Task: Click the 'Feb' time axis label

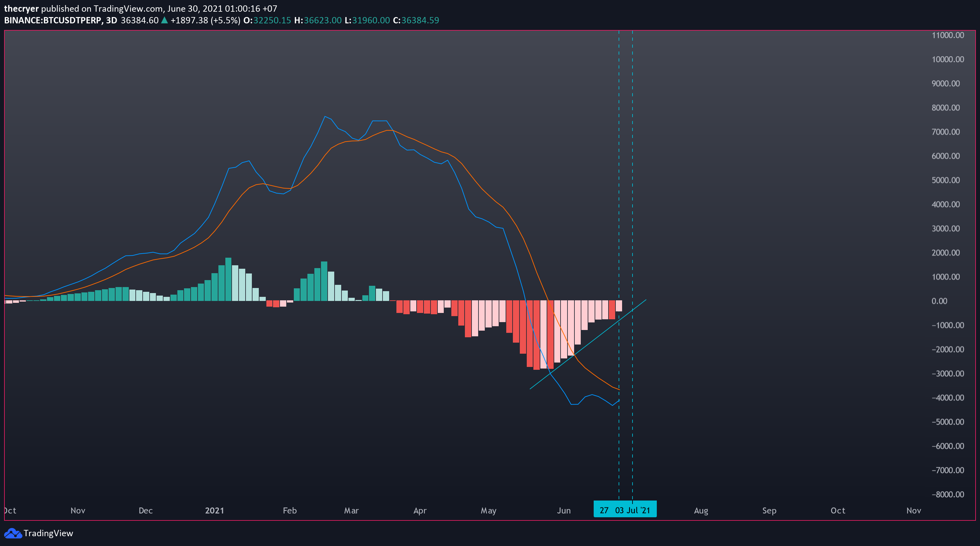Action: pyautogui.click(x=290, y=511)
